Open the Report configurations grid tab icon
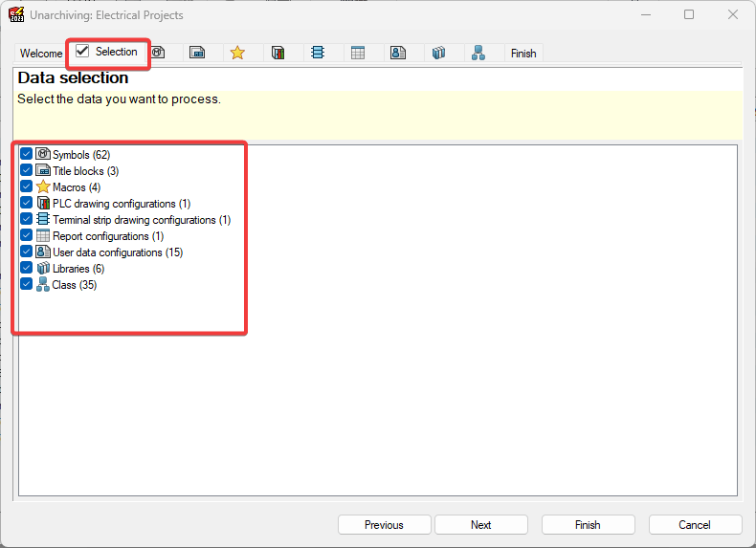The height and width of the screenshot is (548, 756). pos(358,53)
